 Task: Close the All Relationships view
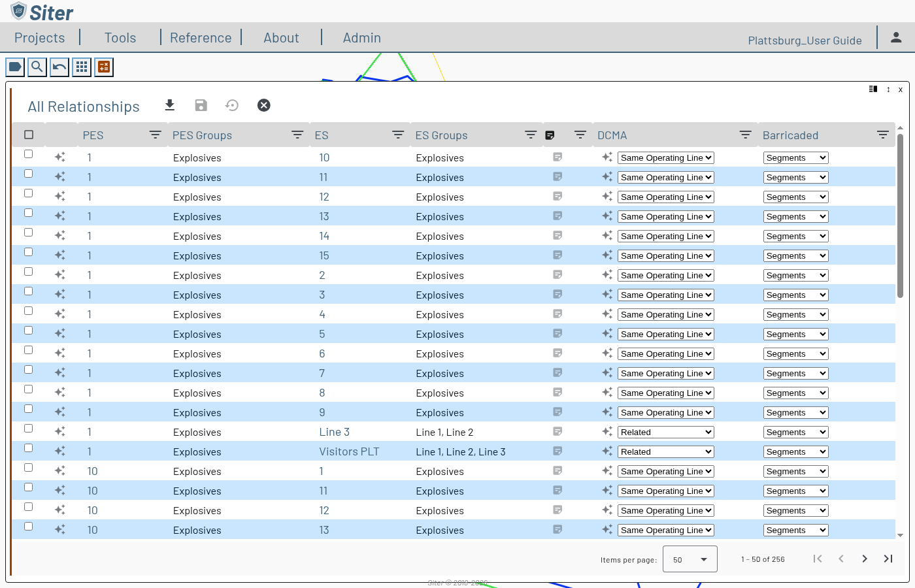pos(264,105)
